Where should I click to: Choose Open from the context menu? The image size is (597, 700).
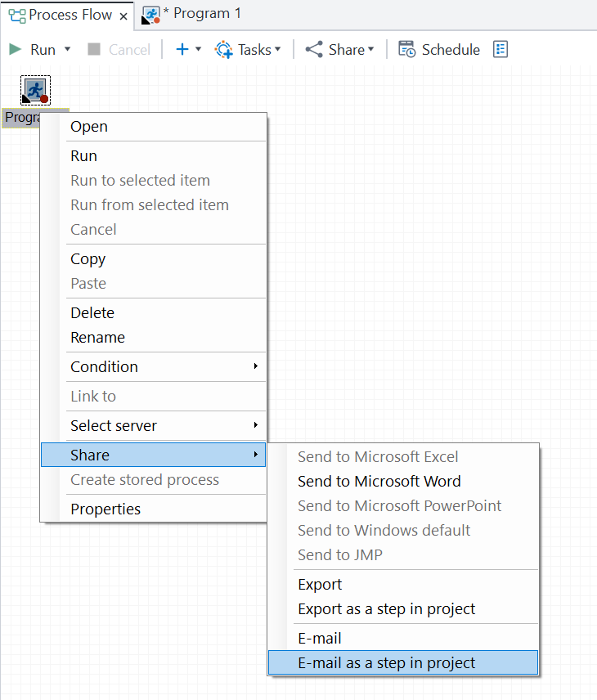point(89,126)
